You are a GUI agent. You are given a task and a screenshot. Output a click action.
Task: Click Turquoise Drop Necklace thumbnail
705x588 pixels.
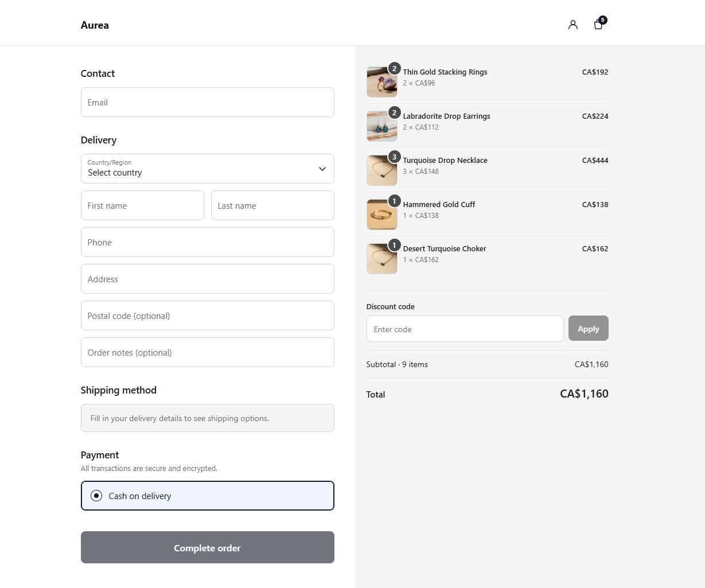tap(382, 170)
